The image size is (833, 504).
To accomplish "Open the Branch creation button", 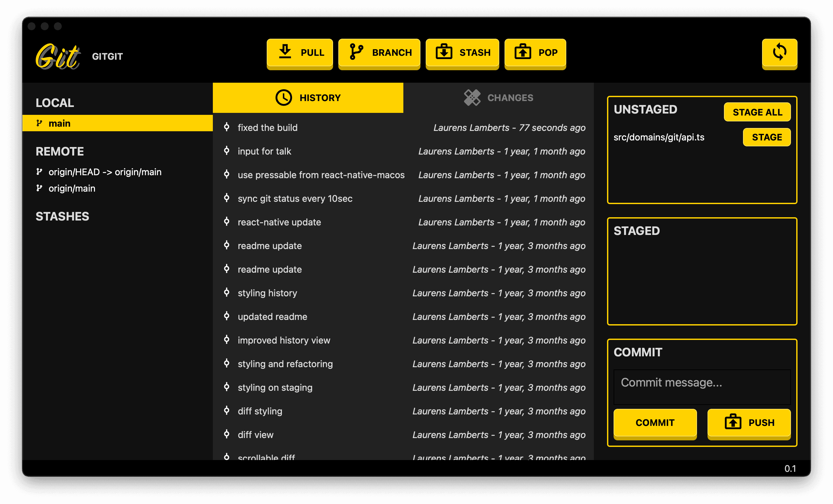I will [x=379, y=53].
